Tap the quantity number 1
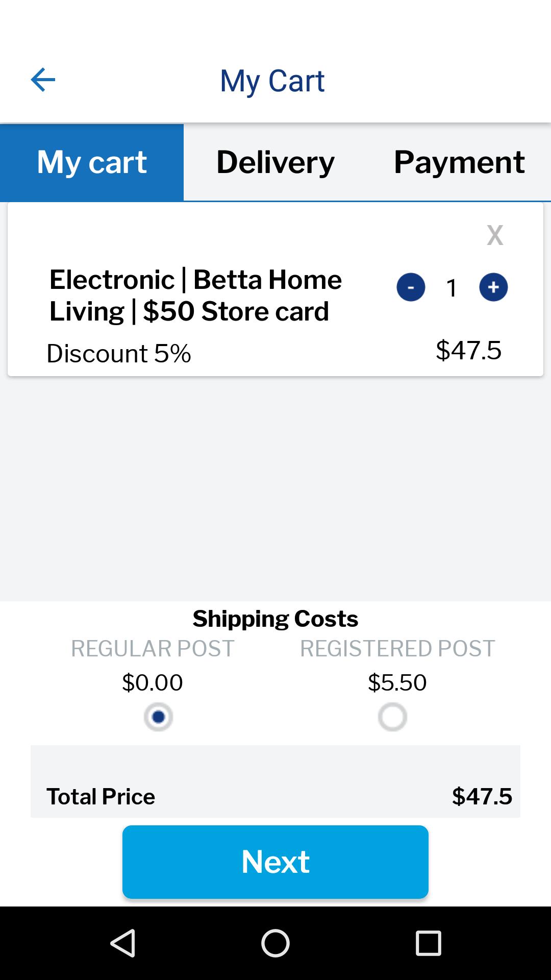The image size is (551, 980). (x=452, y=288)
